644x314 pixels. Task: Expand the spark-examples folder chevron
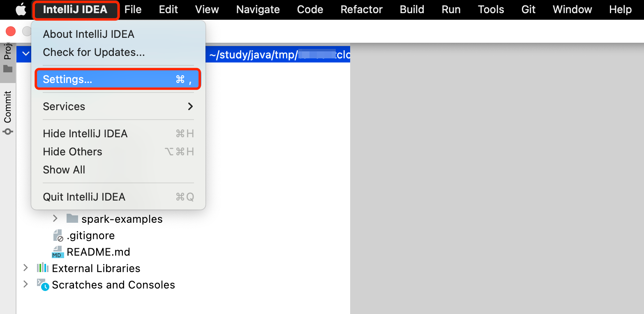[55, 219]
